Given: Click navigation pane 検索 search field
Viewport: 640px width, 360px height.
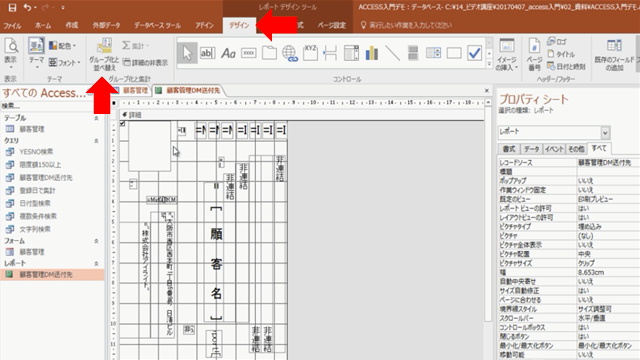Looking at the screenshot, I should click(x=46, y=106).
